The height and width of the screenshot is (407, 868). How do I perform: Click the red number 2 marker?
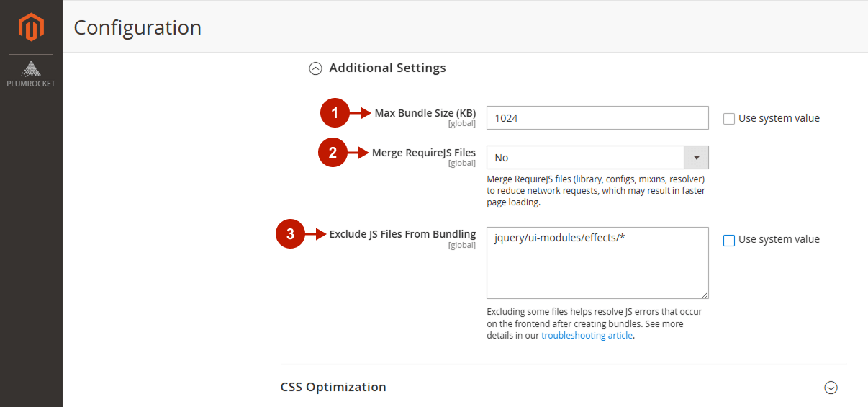(333, 153)
